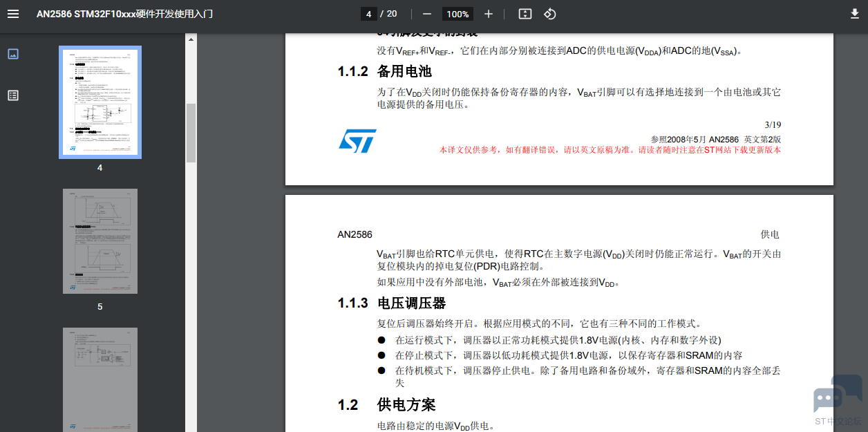Click the line 电路由稳定的电源VDD供电
Viewport: 868px width, 432px height.
click(435, 426)
